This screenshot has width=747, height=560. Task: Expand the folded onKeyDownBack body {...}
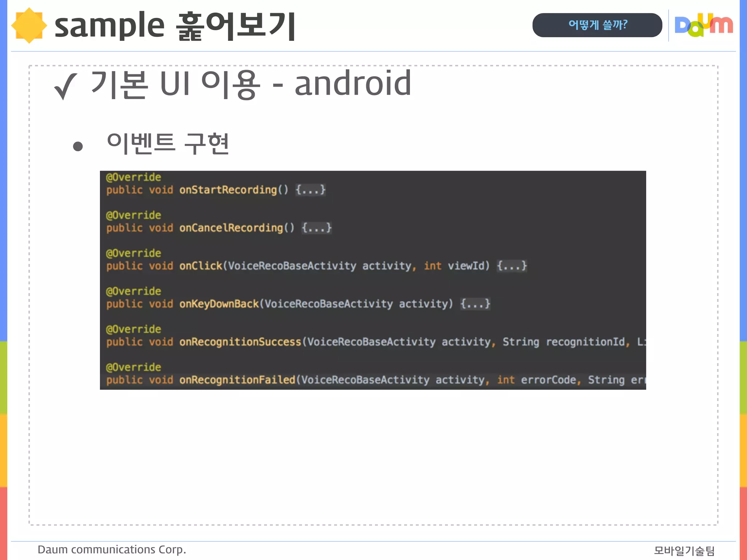click(475, 304)
